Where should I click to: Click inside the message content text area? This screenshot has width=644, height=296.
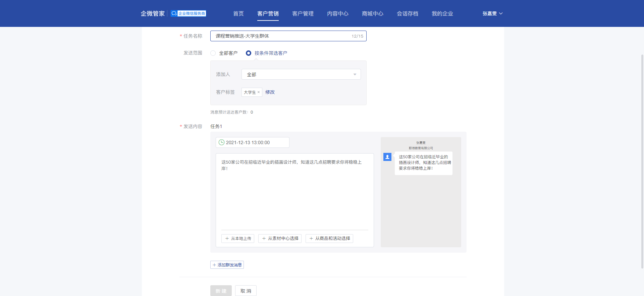click(x=295, y=192)
